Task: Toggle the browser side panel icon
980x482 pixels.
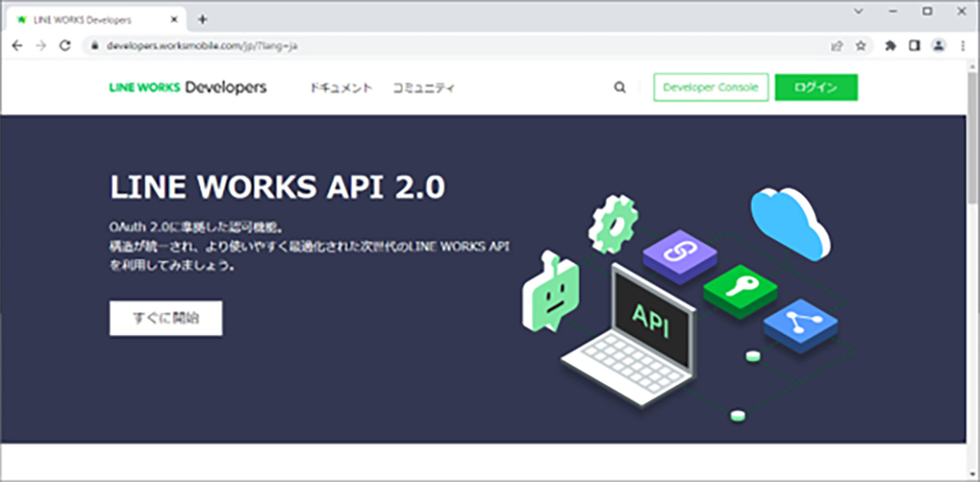Action: (914, 46)
